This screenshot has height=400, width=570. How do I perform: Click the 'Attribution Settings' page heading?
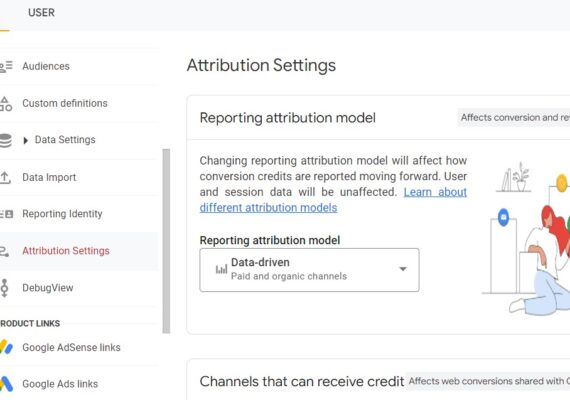261,65
